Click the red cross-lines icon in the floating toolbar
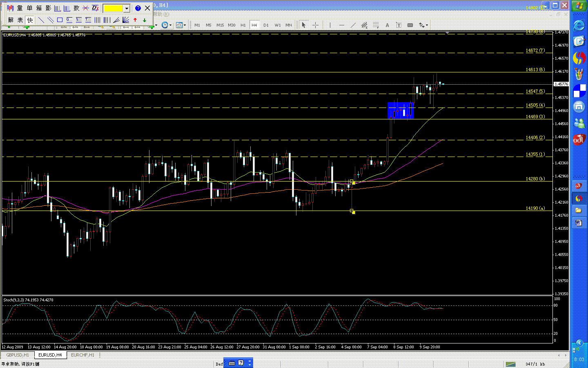 click(86, 8)
